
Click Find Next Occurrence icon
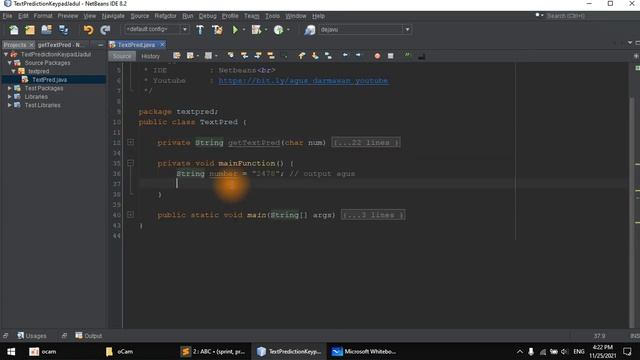click(x=258, y=56)
